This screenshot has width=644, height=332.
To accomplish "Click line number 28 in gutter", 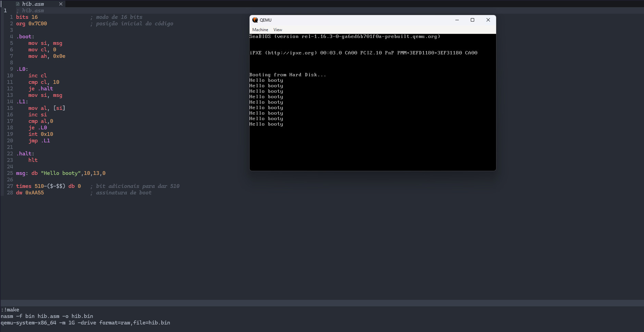I will pyautogui.click(x=10, y=193).
